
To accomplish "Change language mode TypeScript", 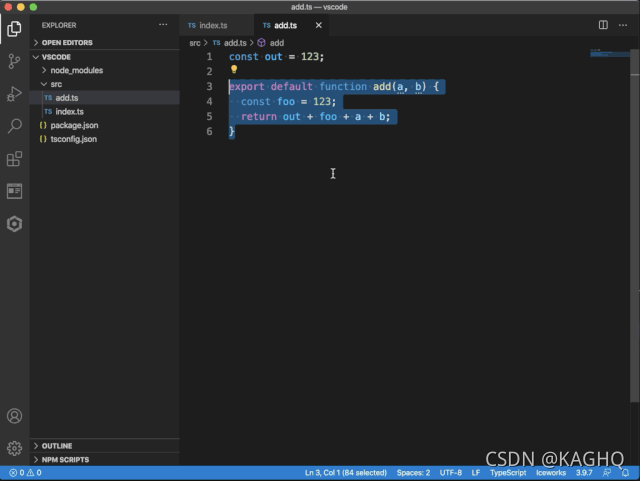I will pos(508,473).
